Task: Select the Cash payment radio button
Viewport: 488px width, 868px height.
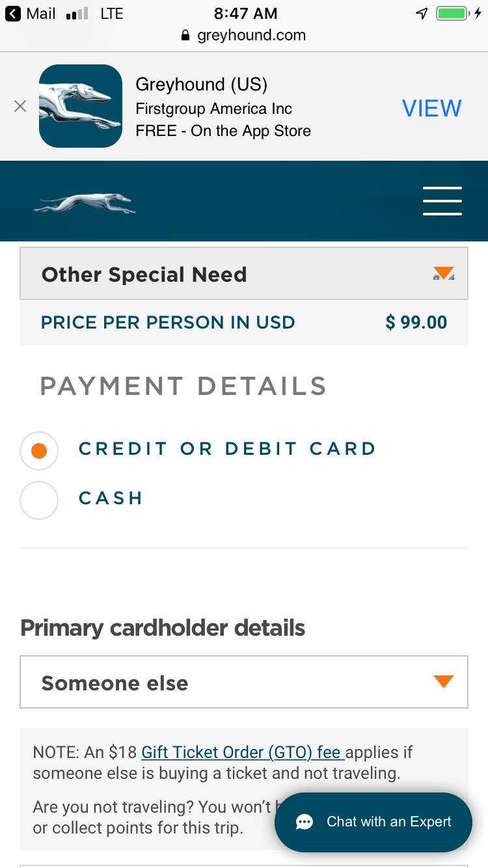Action: [x=39, y=500]
